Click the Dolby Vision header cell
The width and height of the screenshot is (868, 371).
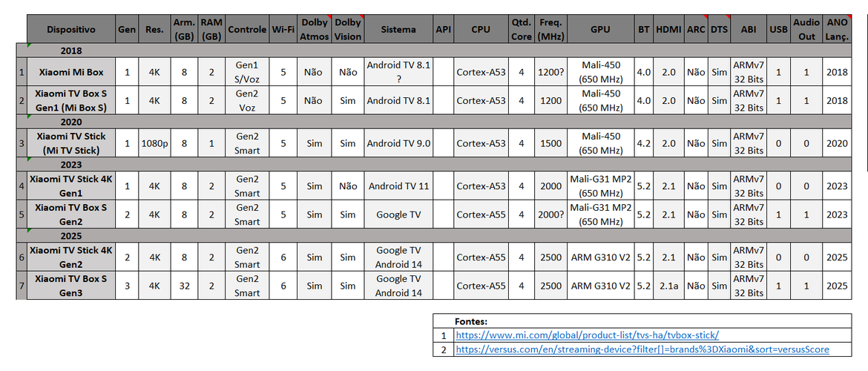(348, 30)
